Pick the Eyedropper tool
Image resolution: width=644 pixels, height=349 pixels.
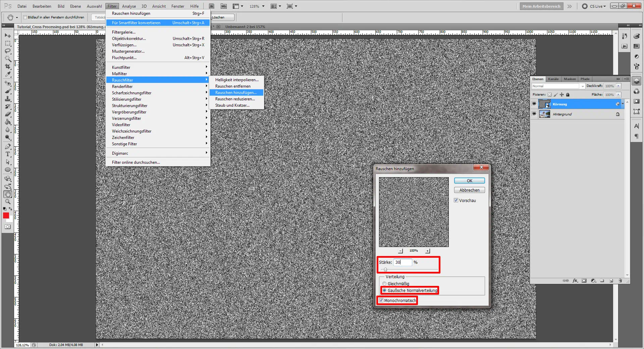tap(8, 74)
